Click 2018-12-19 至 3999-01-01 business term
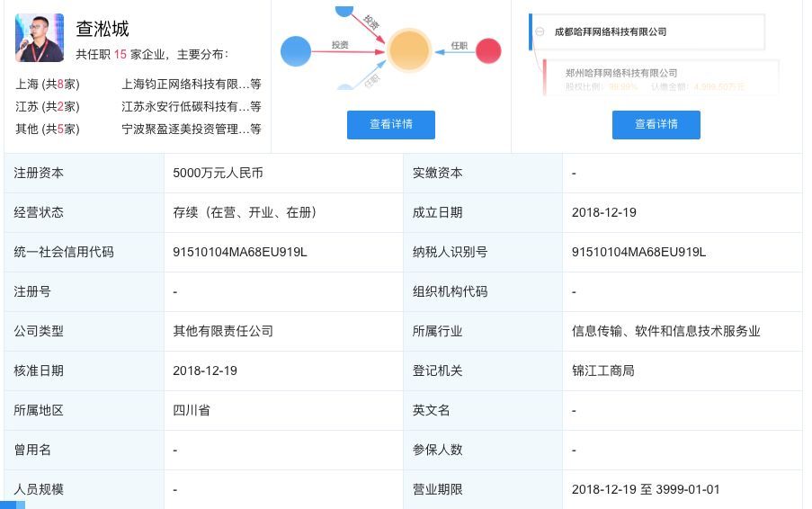Image resolution: width=812 pixels, height=509 pixels. pos(646,489)
